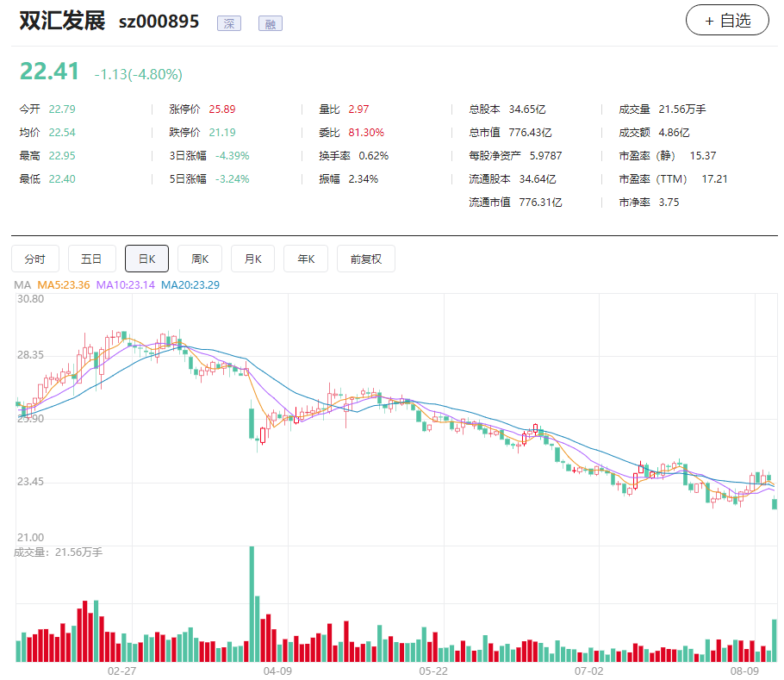The height and width of the screenshot is (680, 784).
Task: Click the 市盈率(静) value 15.37
Action: coord(703,155)
